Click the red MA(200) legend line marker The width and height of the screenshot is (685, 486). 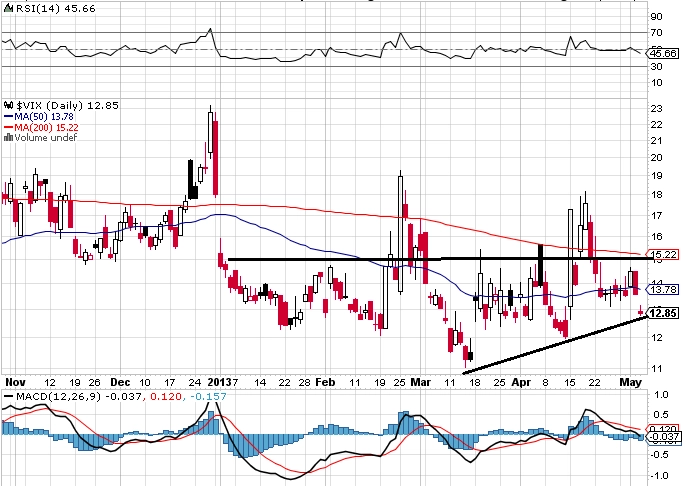click(x=9, y=128)
